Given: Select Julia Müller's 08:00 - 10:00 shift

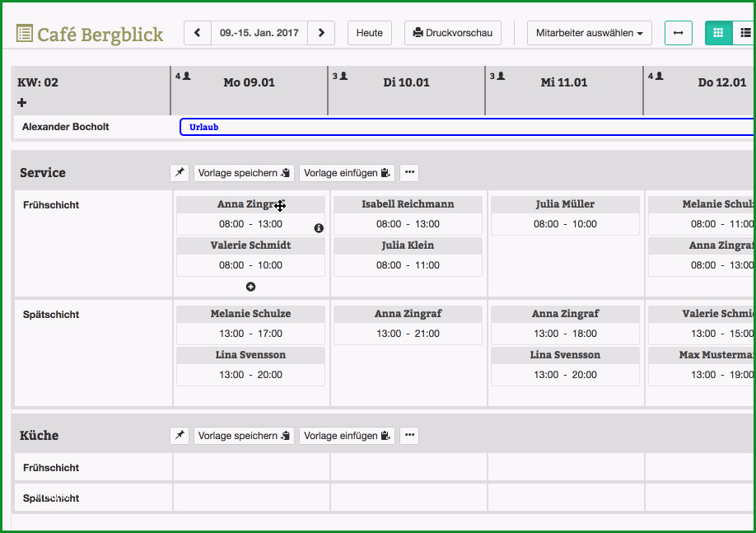Looking at the screenshot, I should (565, 215).
